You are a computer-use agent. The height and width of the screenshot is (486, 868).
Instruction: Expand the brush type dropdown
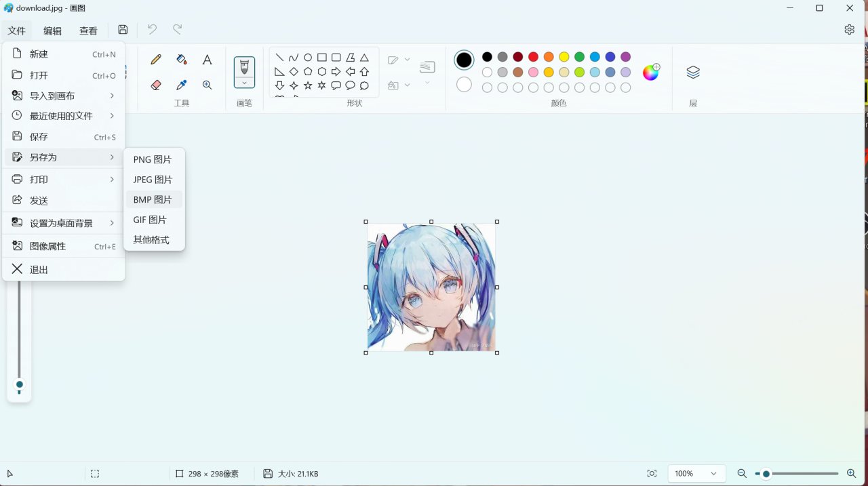pyautogui.click(x=244, y=83)
